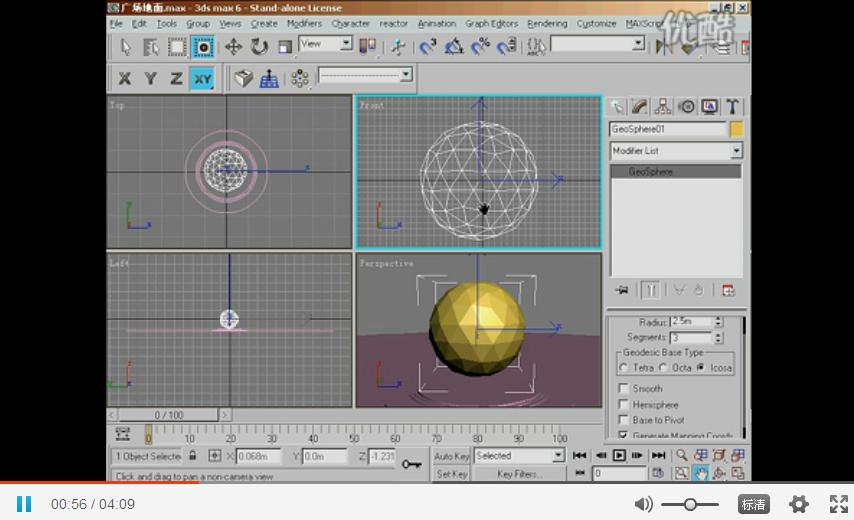Enable the Base to Pivot checkbox
The width and height of the screenshot is (854, 520).
(624, 420)
